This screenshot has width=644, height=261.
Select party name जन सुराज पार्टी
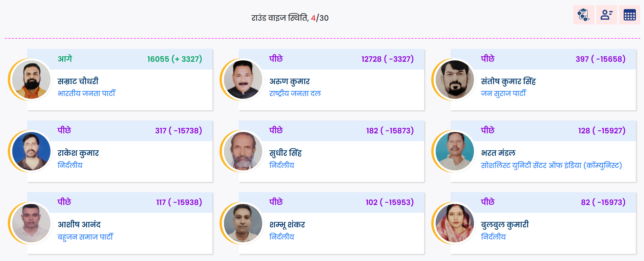click(x=503, y=93)
